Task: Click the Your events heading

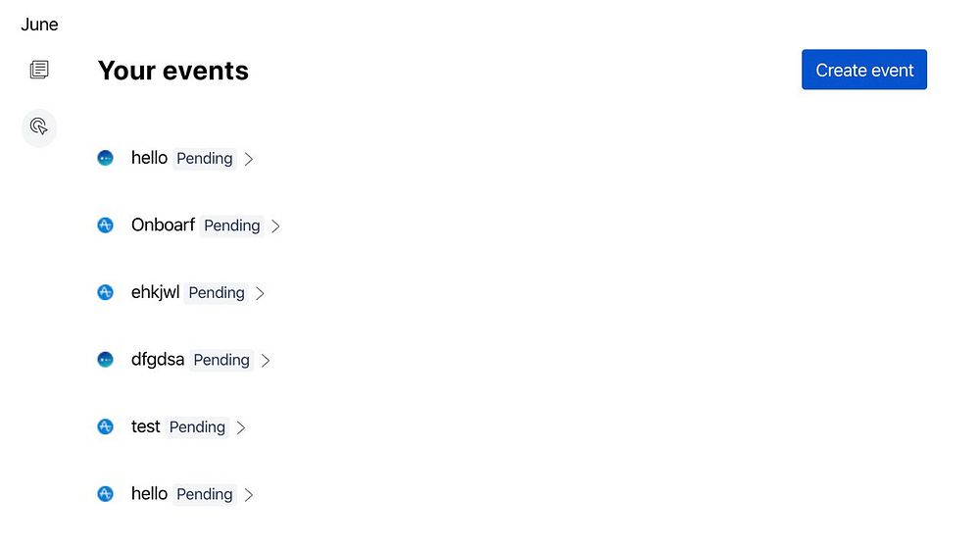Action: coord(173,71)
